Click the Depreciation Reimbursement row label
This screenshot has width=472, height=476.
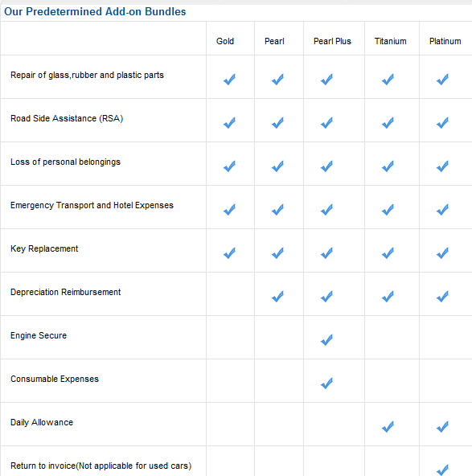click(66, 292)
